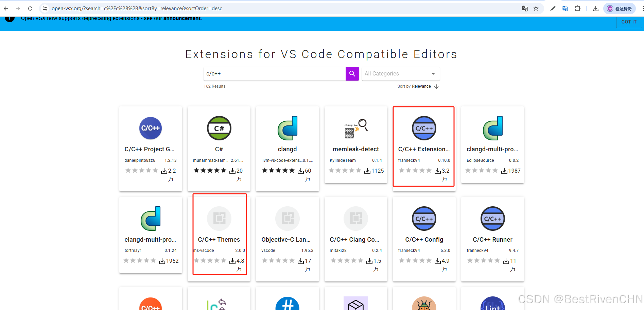Viewport: 644px width, 310px height.
Task: Click publisher name danielpinto8zz6
Action: (140, 160)
